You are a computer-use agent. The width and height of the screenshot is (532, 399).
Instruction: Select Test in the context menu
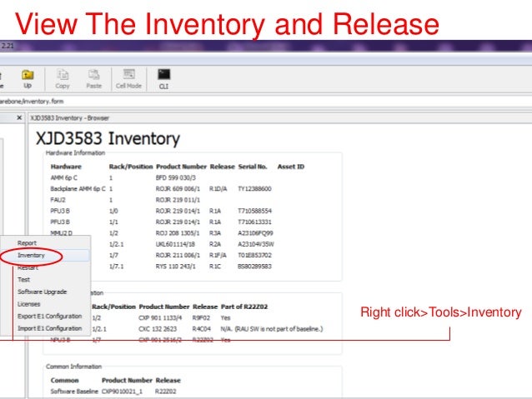click(x=23, y=280)
